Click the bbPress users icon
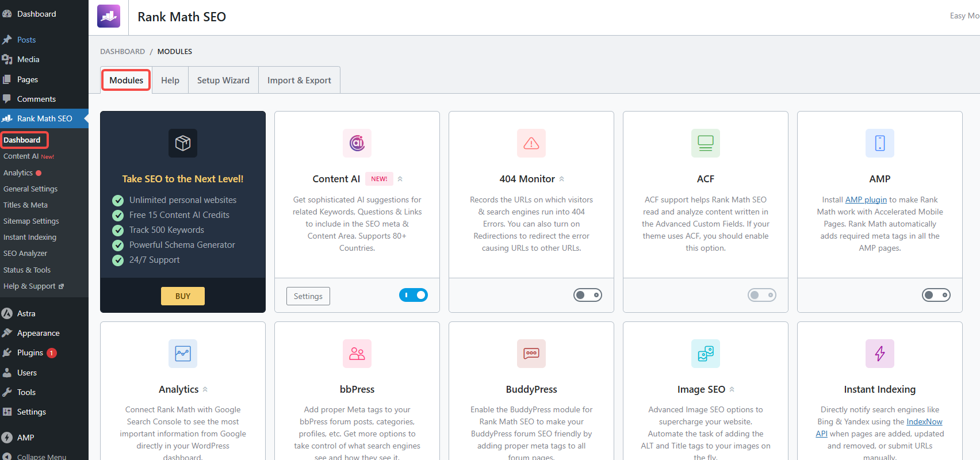Screen dimensions: 980x460 pyautogui.click(x=357, y=354)
